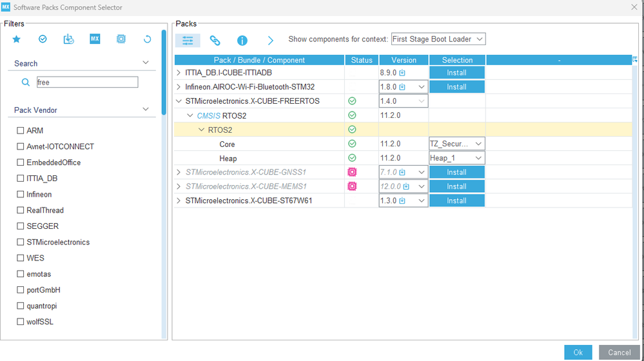Click the chain link dependencies icon
This screenshot has width=644, height=361.
[x=215, y=40]
